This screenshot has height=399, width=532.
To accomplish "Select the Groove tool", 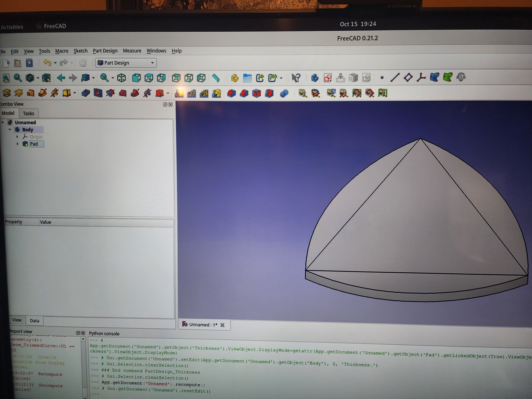I will (110, 93).
